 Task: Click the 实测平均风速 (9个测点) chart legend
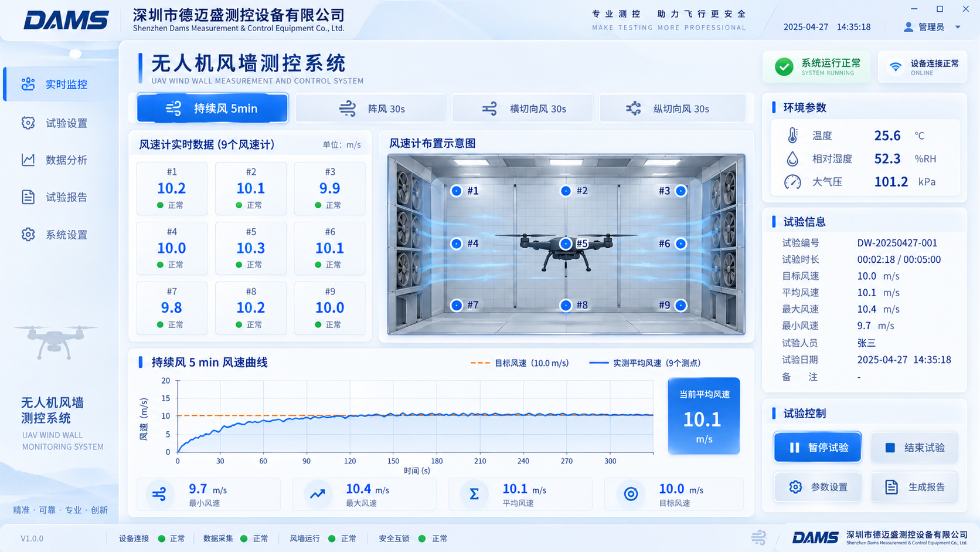pyautogui.click(x=645, y=363)
